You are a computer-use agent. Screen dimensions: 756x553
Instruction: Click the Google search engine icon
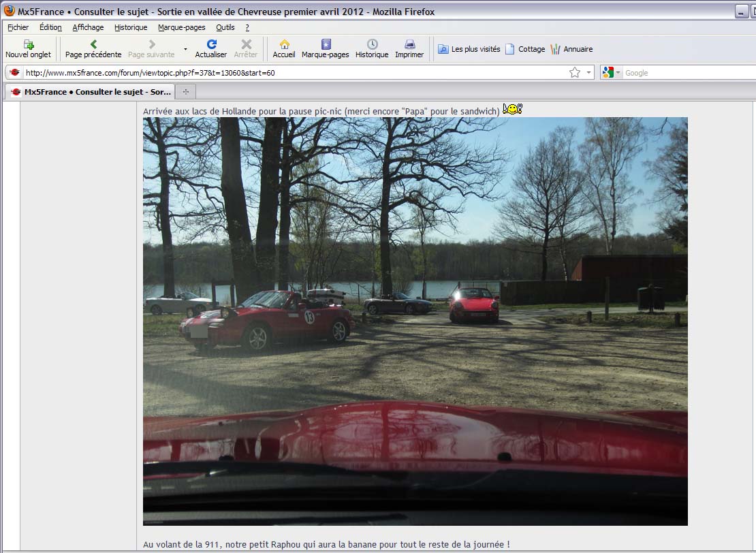pos(608,72)
